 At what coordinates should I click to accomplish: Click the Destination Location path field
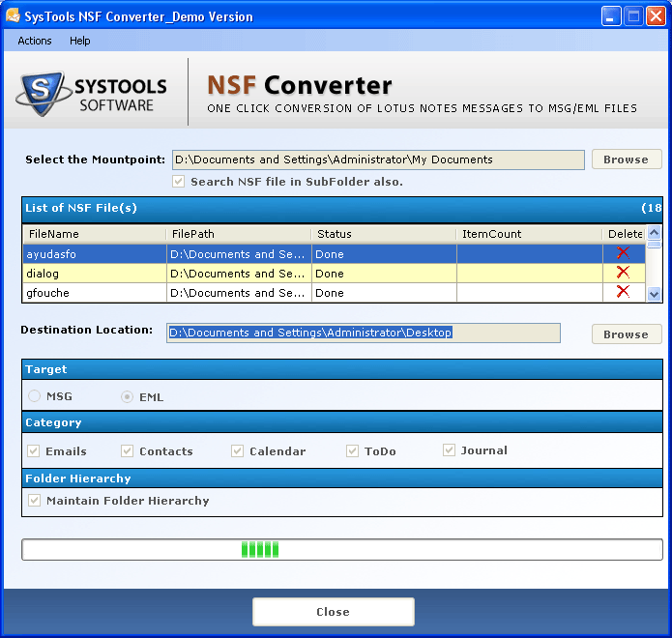coord(364,333)
